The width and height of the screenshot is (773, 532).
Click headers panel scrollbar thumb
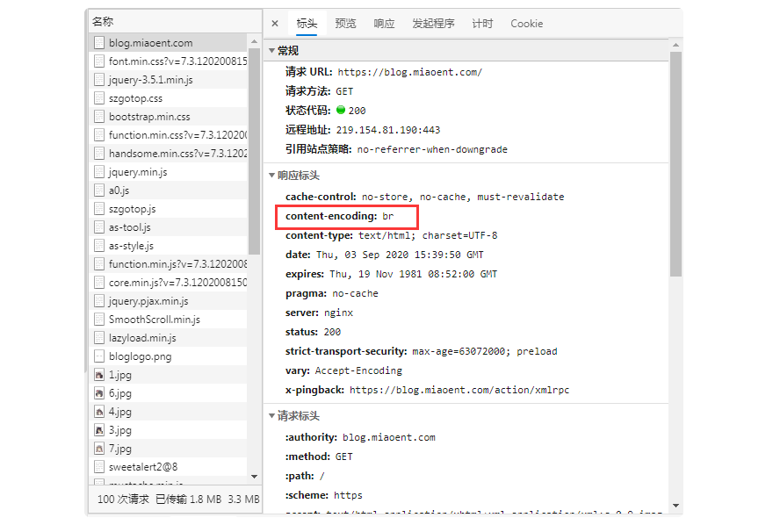(x=675, y=164)
